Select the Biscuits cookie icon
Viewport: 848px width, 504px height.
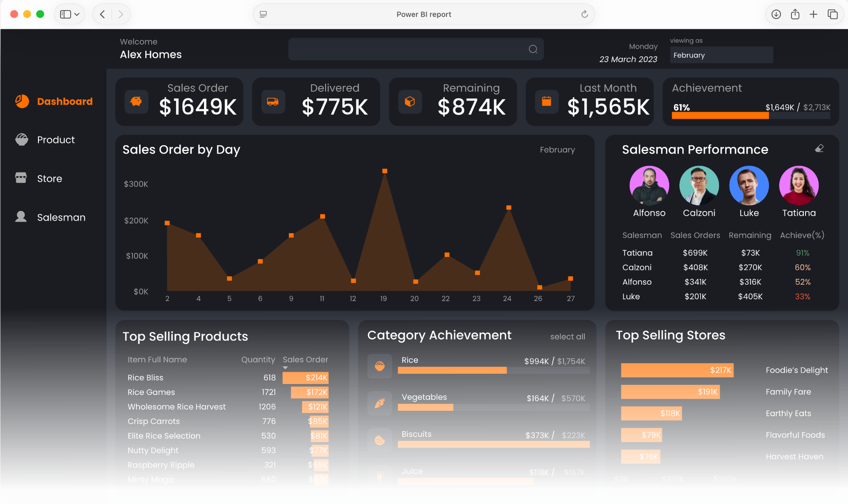(x=380, y=440)
